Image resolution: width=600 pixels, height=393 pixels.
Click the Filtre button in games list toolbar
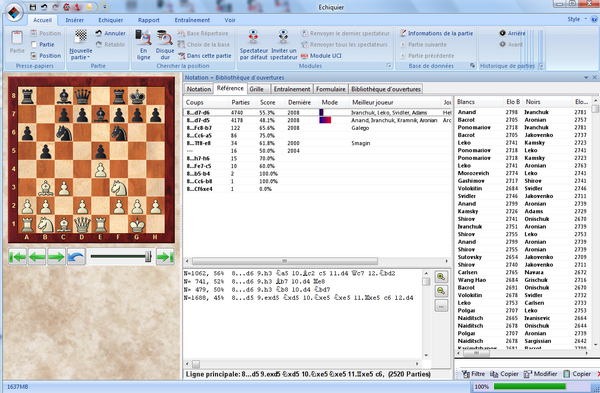(474, 374)
